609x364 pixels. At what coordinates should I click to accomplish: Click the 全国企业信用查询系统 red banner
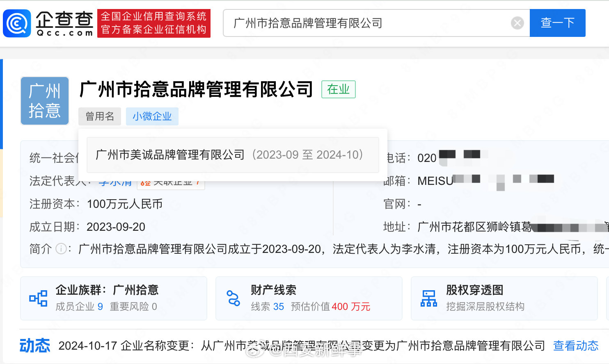coord(154,23)
